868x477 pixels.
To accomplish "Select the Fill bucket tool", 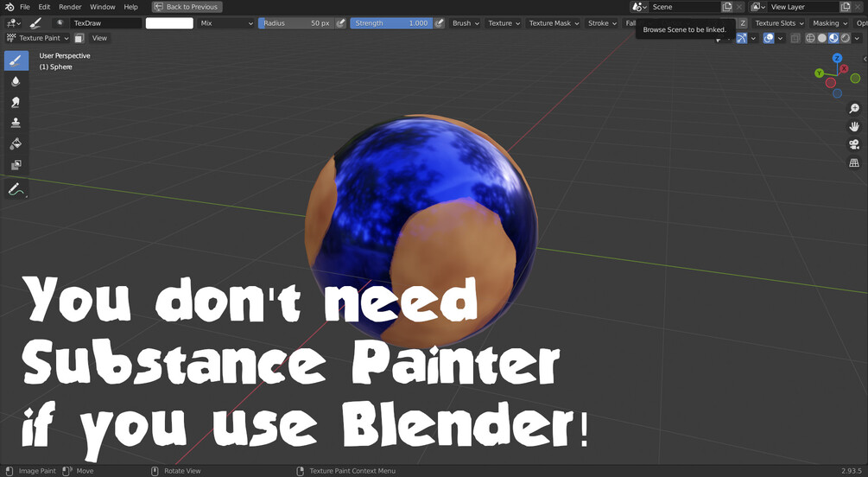I will (x=16, y=144).
